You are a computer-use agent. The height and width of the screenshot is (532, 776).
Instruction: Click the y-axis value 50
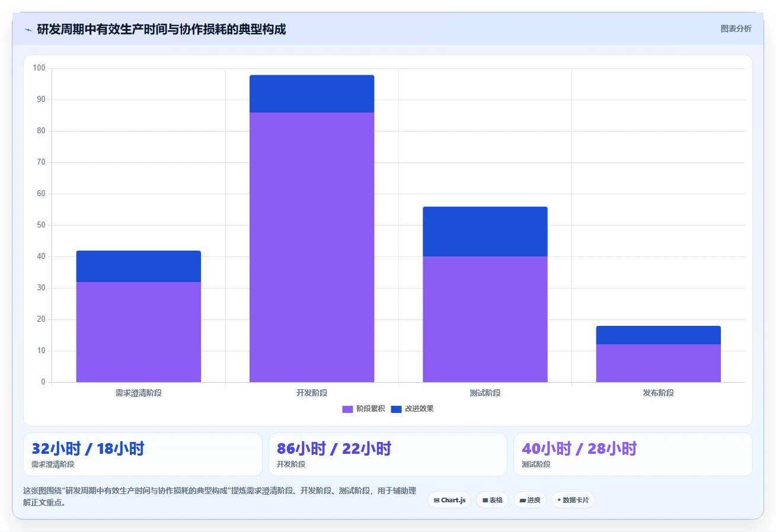(41, 225)
